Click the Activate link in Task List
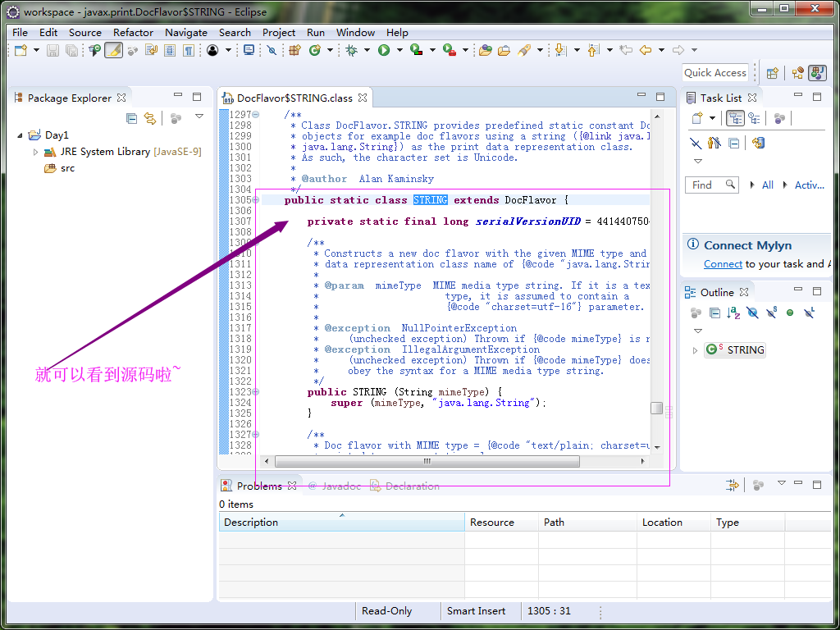The width and height of the screenshot is (840, 630). coord(809,185)
